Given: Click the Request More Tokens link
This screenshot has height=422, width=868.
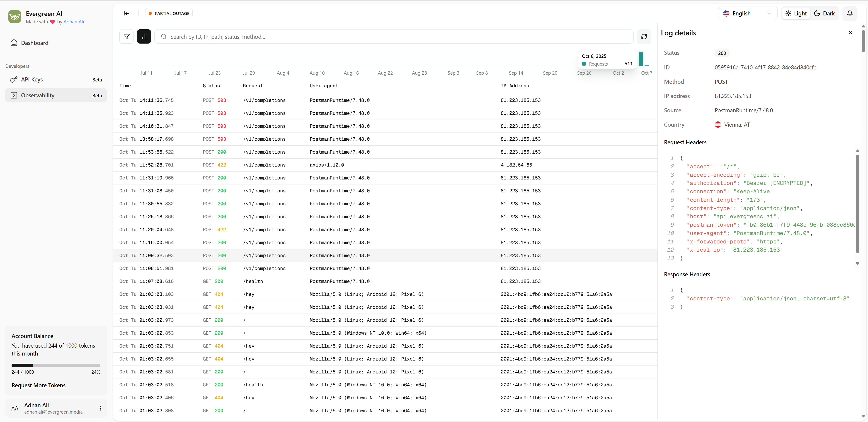Looking at the screenshot, I should pos(38,385).
